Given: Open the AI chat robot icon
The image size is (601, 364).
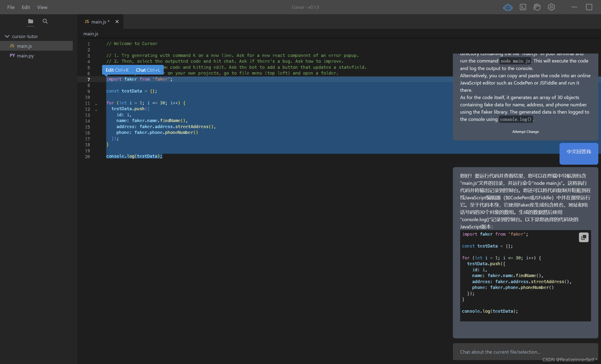Looking at the screenshot, I should point(508,7).
